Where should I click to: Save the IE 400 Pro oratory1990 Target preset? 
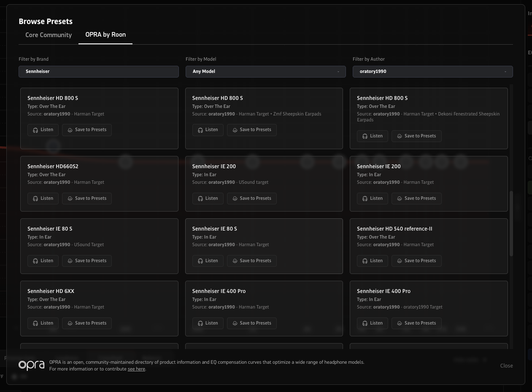tap(416, 323)
